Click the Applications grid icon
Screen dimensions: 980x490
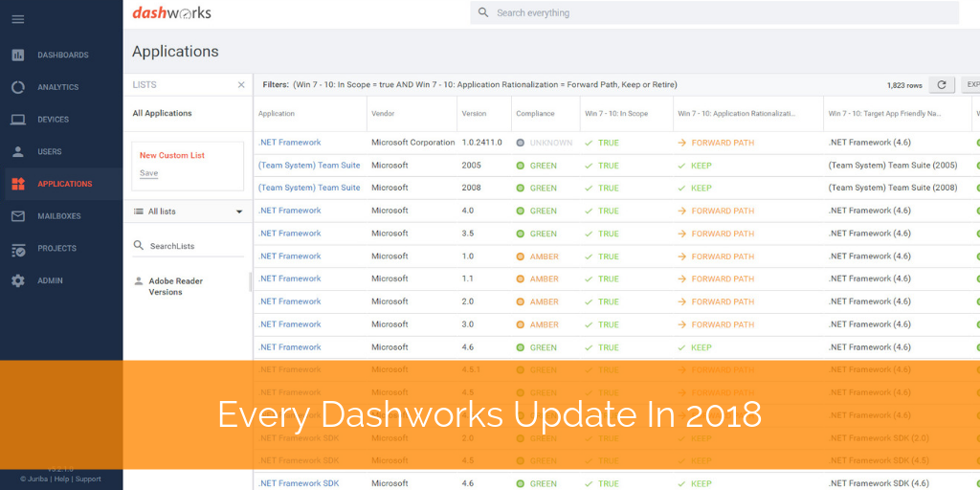(18, 184)
